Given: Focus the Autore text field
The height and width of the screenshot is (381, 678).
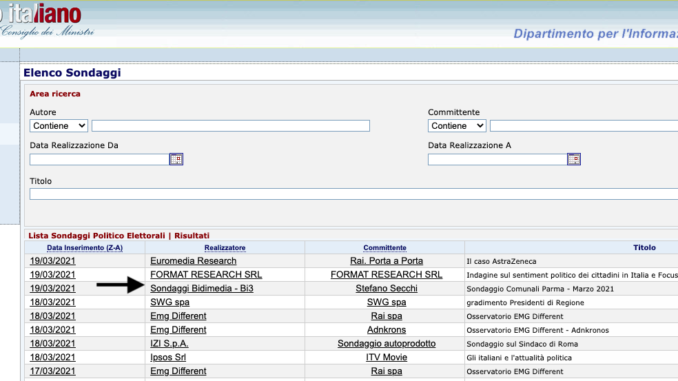Looking at the screenshot, I should pos(230,126).
